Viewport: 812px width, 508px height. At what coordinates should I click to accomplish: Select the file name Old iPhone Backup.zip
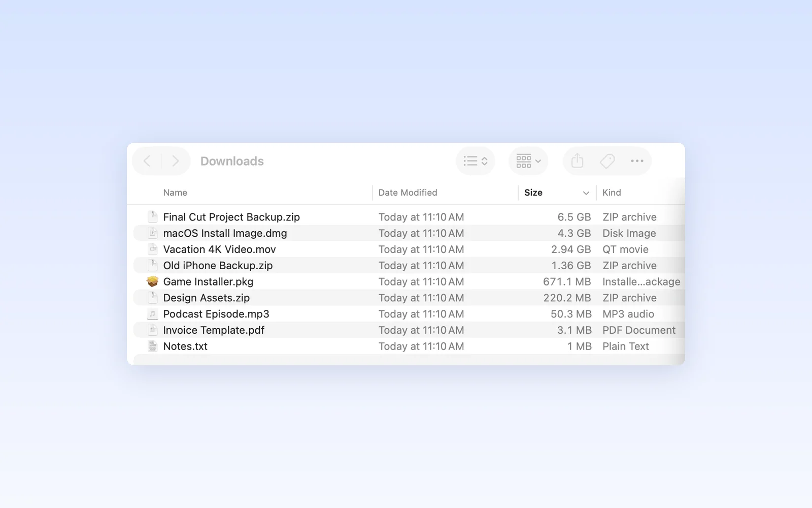[x=218, y=265]
